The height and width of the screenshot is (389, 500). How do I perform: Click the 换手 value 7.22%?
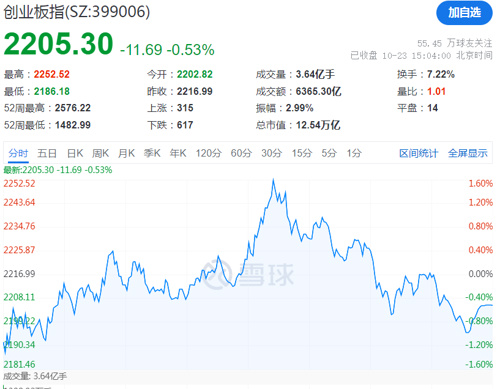[441, 74]
